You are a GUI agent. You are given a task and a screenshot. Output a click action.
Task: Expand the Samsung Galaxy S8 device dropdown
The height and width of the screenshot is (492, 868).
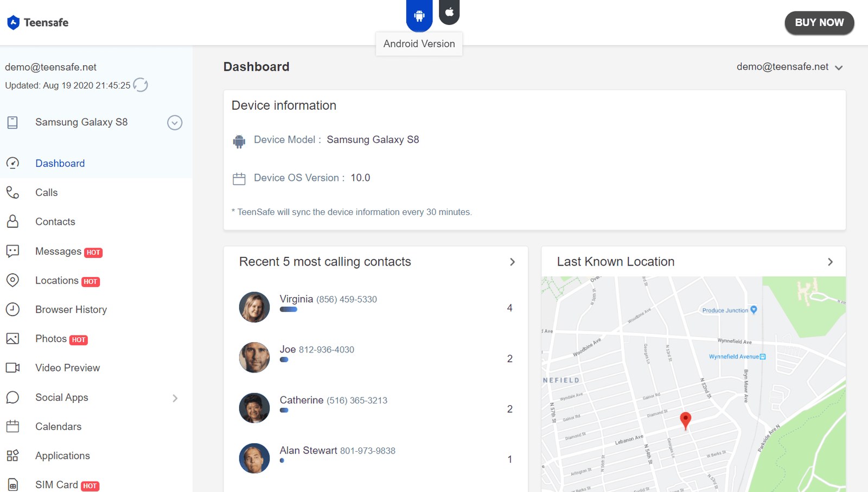click(175, 123)
